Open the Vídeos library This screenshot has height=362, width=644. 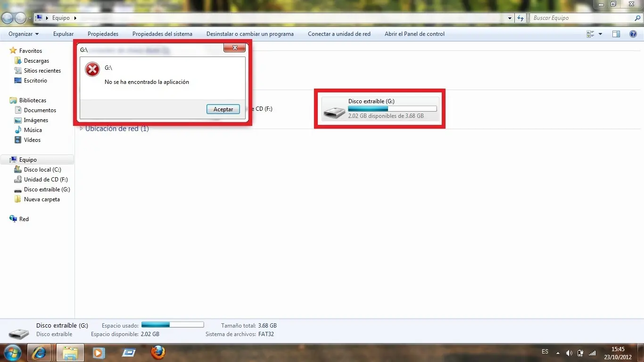click(32, 140)
